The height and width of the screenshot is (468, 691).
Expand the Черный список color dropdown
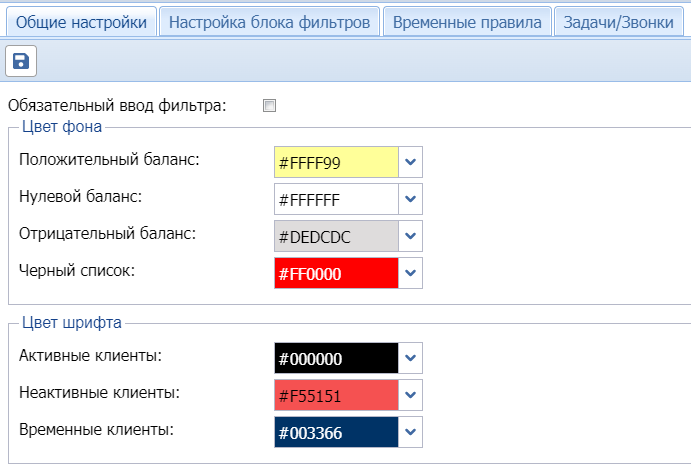[410, 273]
